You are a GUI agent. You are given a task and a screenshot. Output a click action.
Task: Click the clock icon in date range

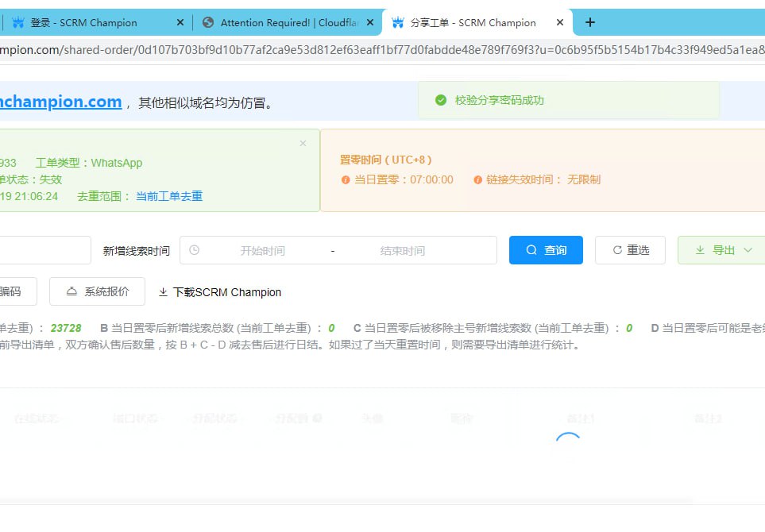(195, 250)
